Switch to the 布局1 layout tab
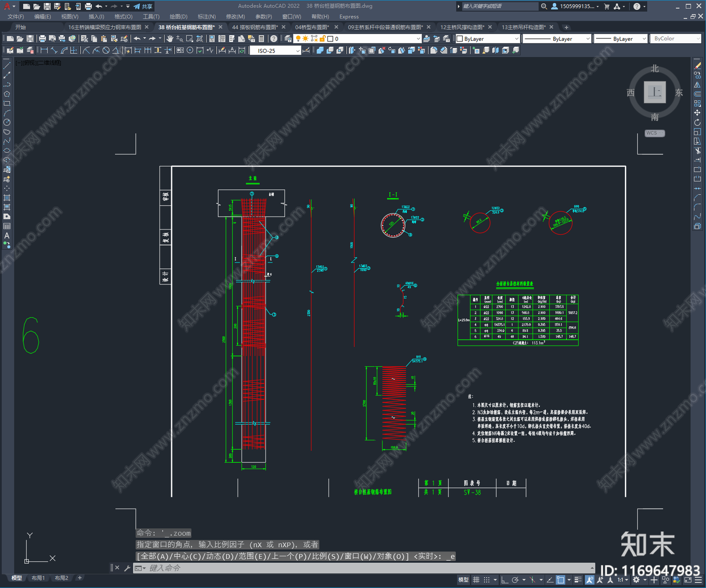The width and height of the screenshot is (706, 588). click(38, 578)
